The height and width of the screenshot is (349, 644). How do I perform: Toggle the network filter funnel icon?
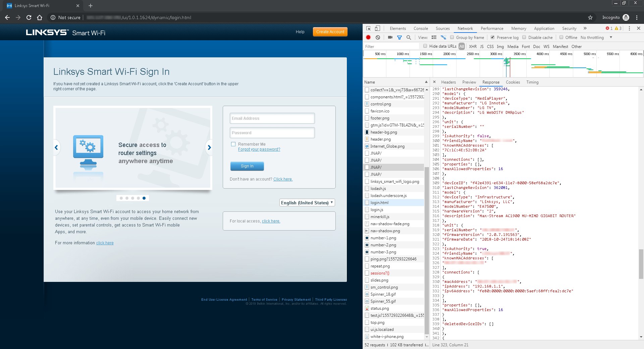(399, 38)
